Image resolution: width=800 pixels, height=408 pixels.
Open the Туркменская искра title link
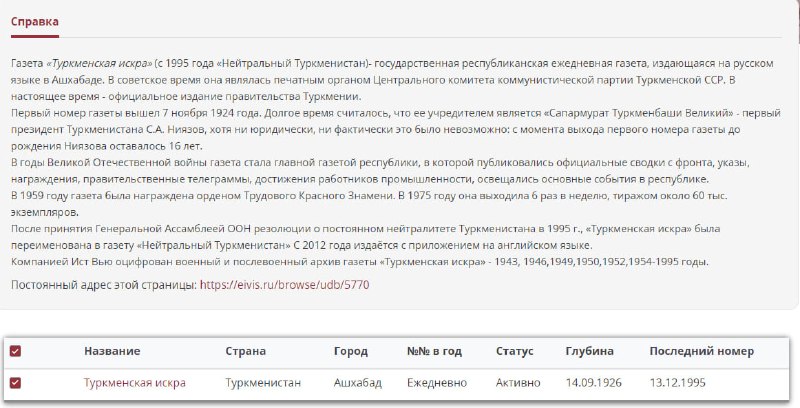click(x=135, y=382)
